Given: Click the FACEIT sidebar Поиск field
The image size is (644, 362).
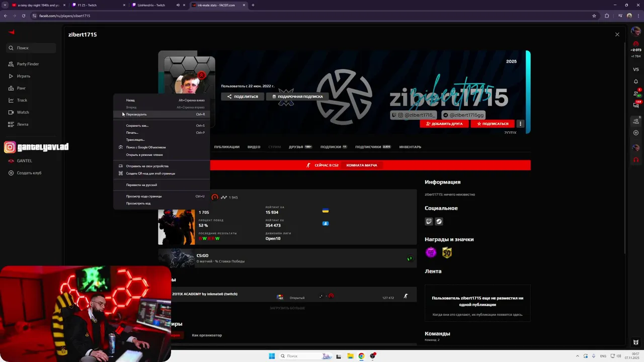Looking at the screenshot, I should [x=31, y=48].
